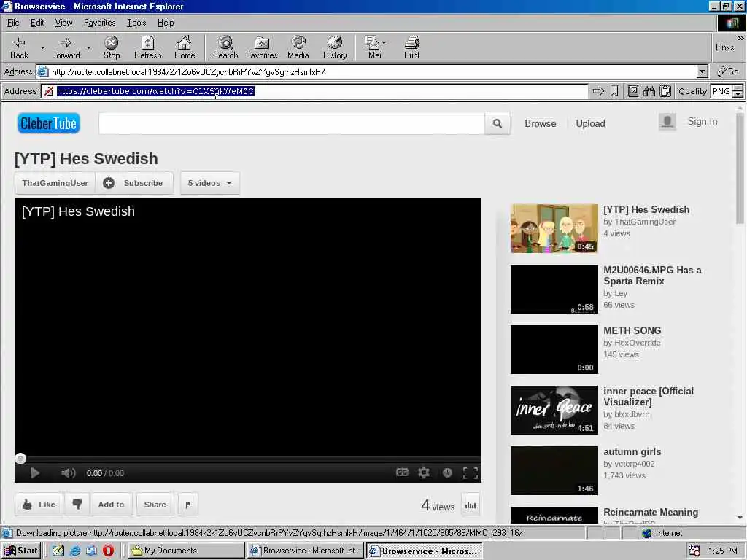Refresh the current page

point(147,47)
